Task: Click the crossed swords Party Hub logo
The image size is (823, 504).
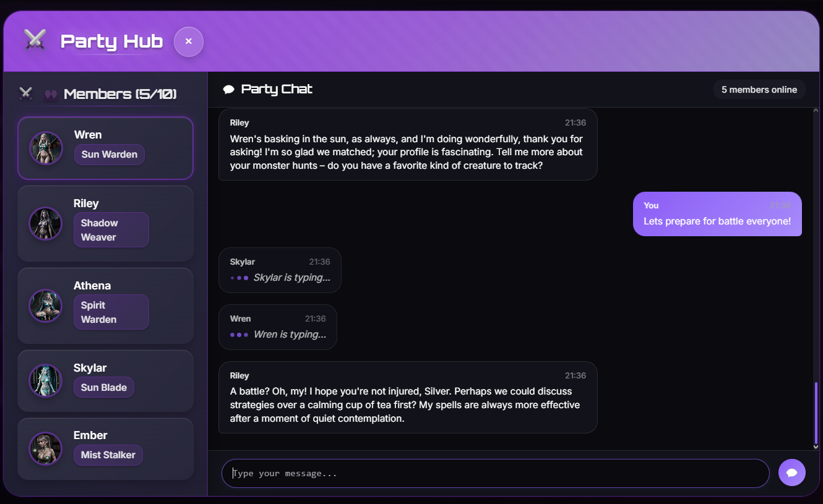Action: (35, 40)
